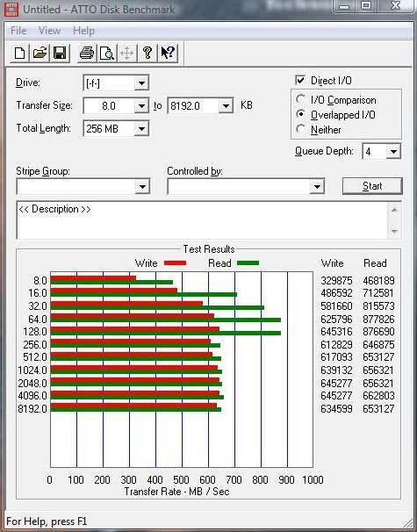Expand Transfer Size minimum 8.0 dropdown
Viewport: 417px width, 532px height.
click(x=141, y=106)
